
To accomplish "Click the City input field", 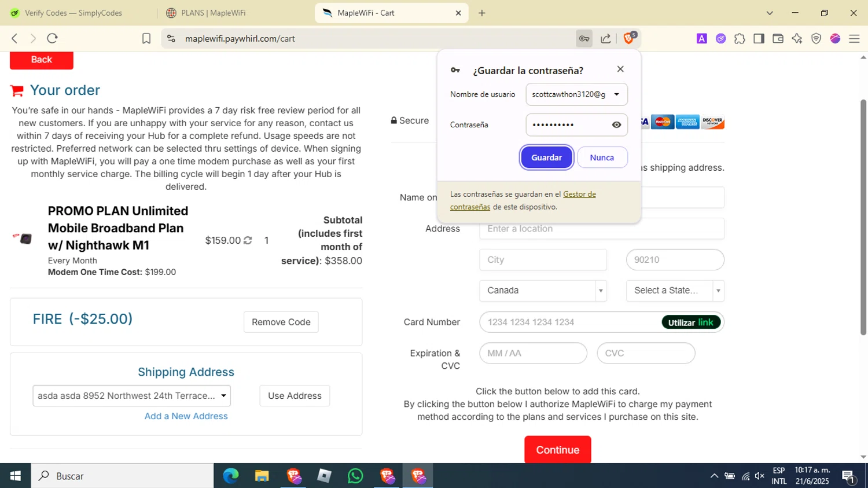I will point(543,260).
